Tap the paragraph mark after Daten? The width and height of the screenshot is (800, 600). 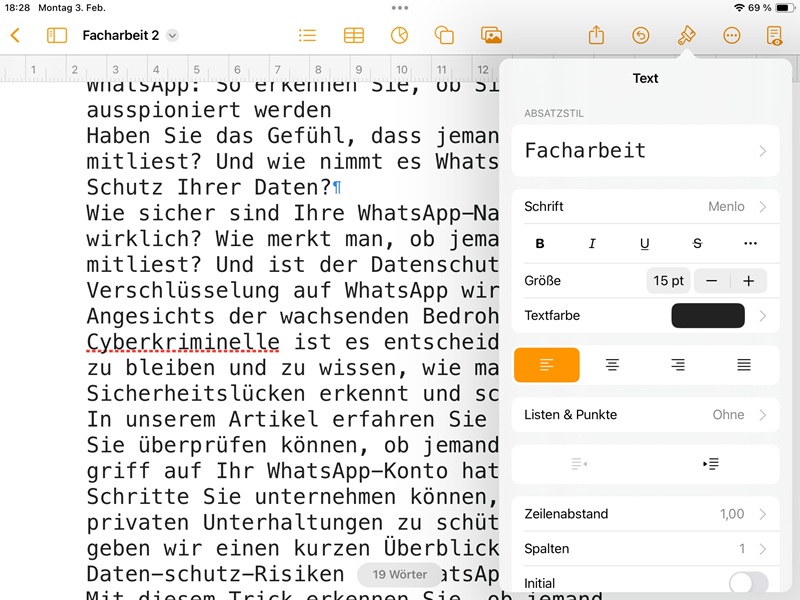[x=337, y=188]
